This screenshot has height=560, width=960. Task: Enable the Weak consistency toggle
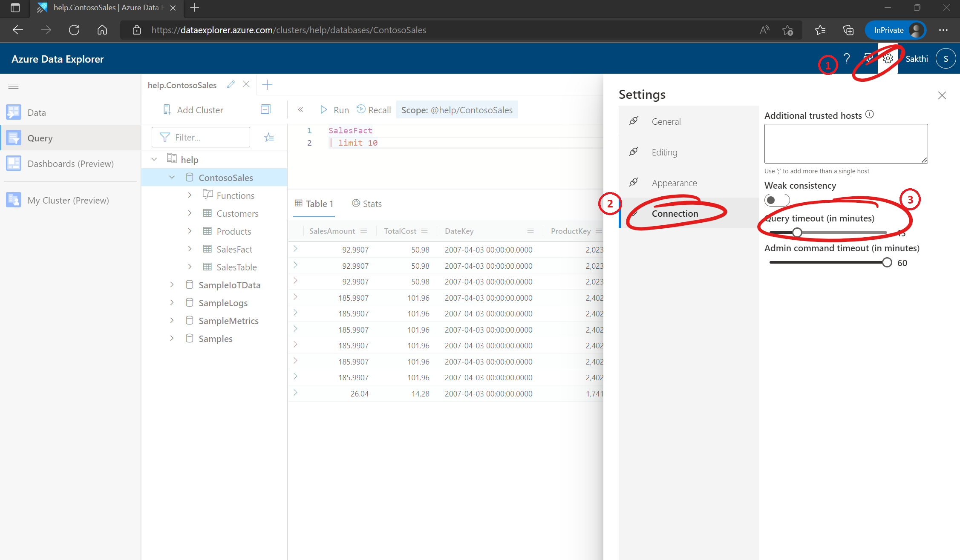coord(777,200)
